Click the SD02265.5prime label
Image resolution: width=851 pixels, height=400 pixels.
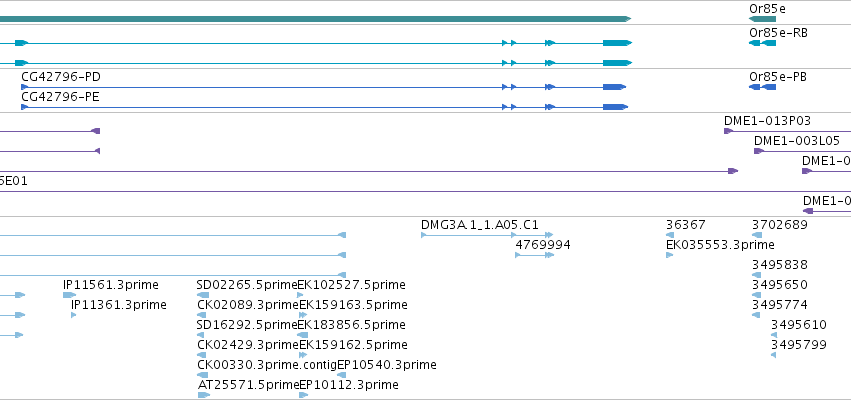(247, 285)
